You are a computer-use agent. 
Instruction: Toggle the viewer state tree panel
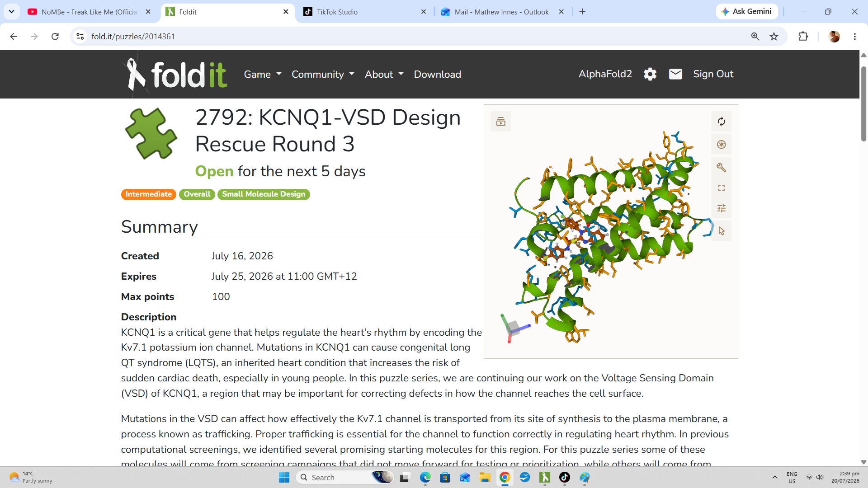[x=500, y=122]
